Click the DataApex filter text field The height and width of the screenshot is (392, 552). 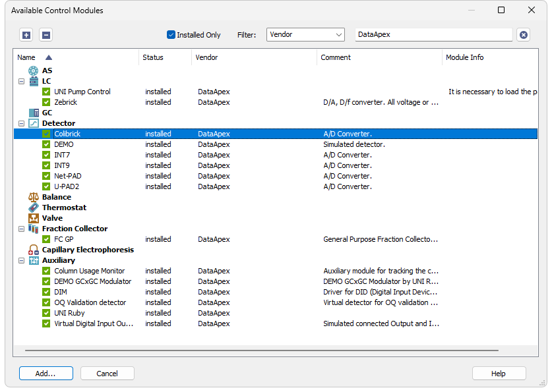[x=434, y=35]
